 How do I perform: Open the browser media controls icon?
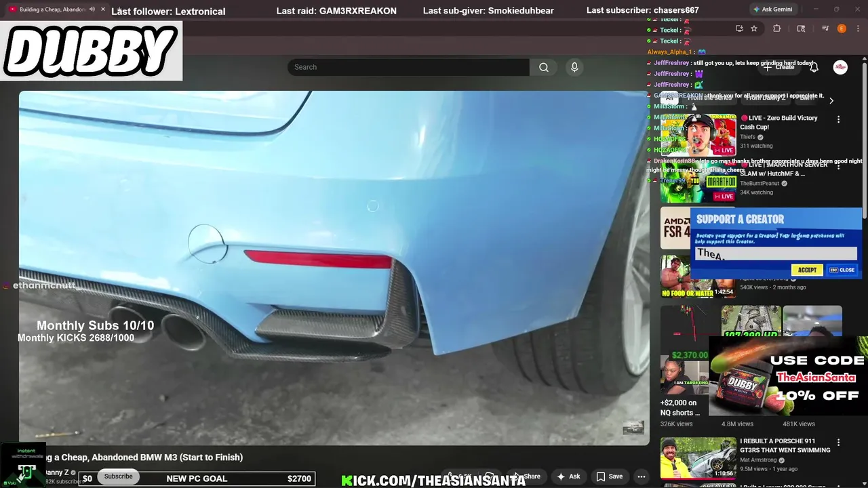(825, 28)
